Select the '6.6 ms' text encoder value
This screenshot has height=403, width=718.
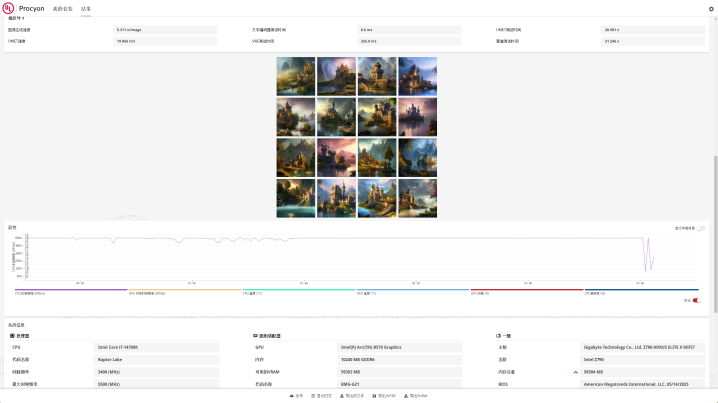point(409,30)
